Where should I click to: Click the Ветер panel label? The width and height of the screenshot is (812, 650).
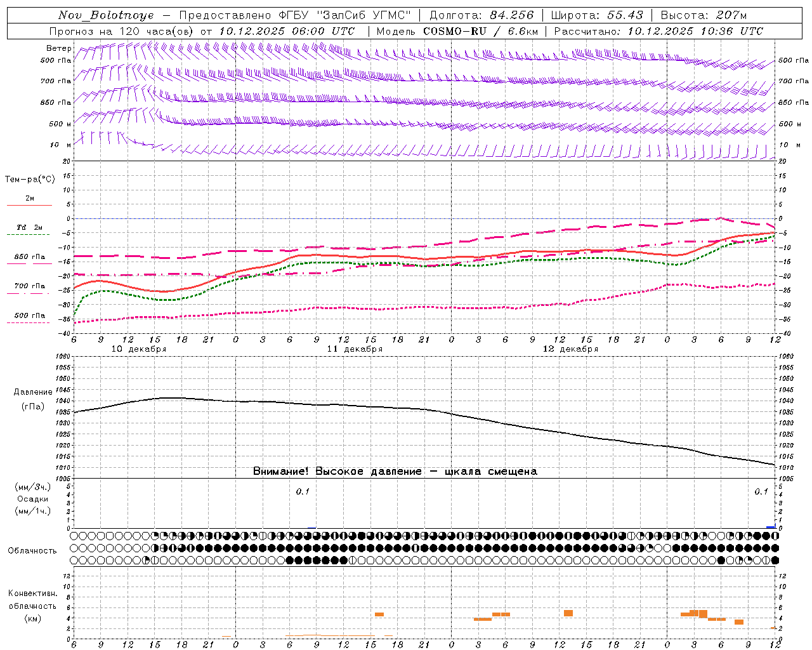(58, 48)
